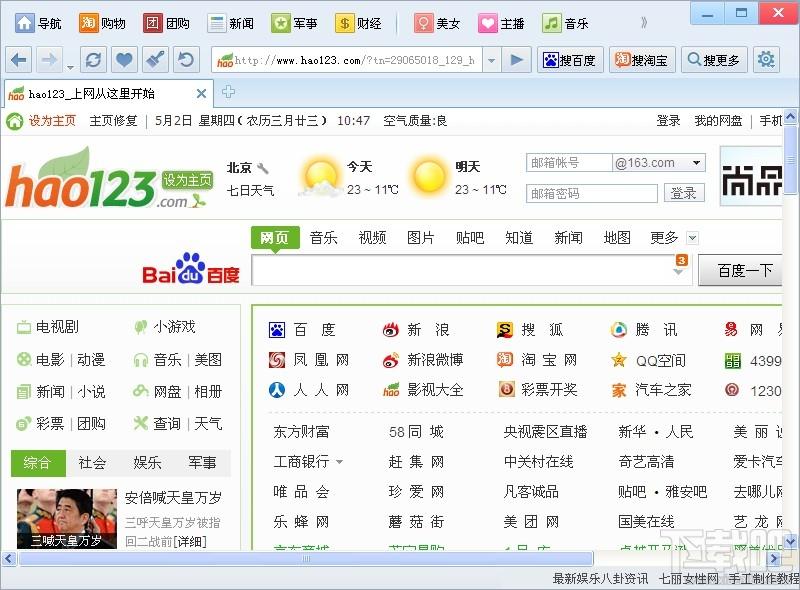The image size is (800, 590).
Task: Click the horizontal scrollbar thumb
Action: (306, 558)
